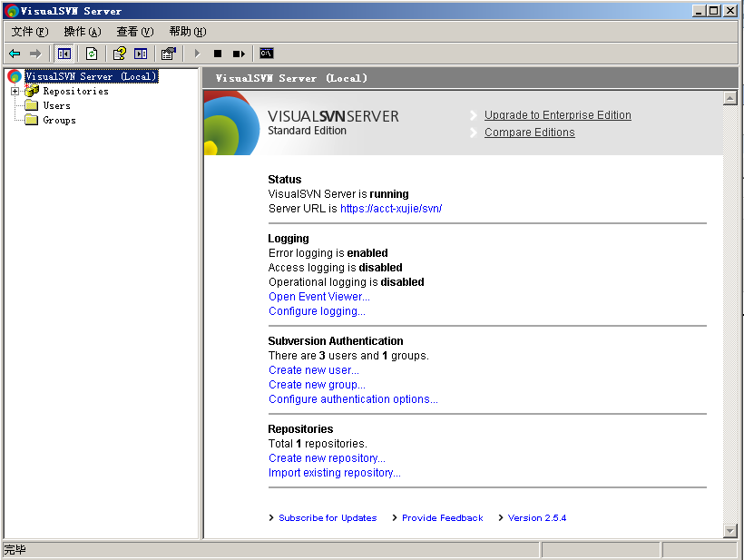Click the 完毕 status bar text
The height and width of the screenshot is (560, 744).
tap(15, 550)
